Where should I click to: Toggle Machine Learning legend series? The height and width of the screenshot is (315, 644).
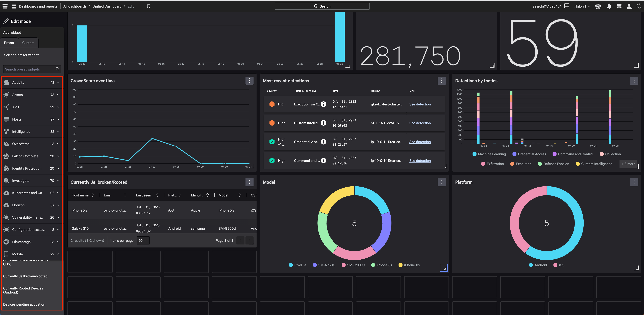(489, 154)
